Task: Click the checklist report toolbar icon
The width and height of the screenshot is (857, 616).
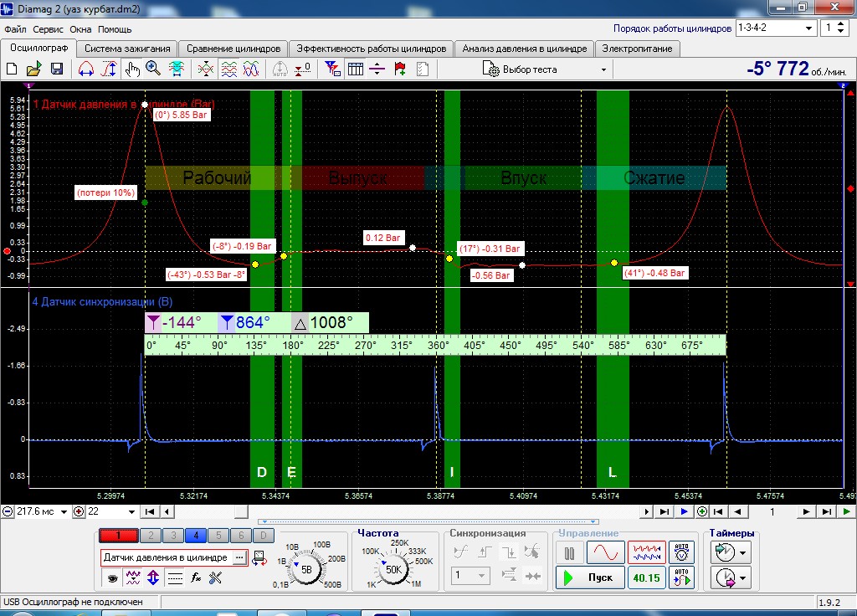Action: 422,69
